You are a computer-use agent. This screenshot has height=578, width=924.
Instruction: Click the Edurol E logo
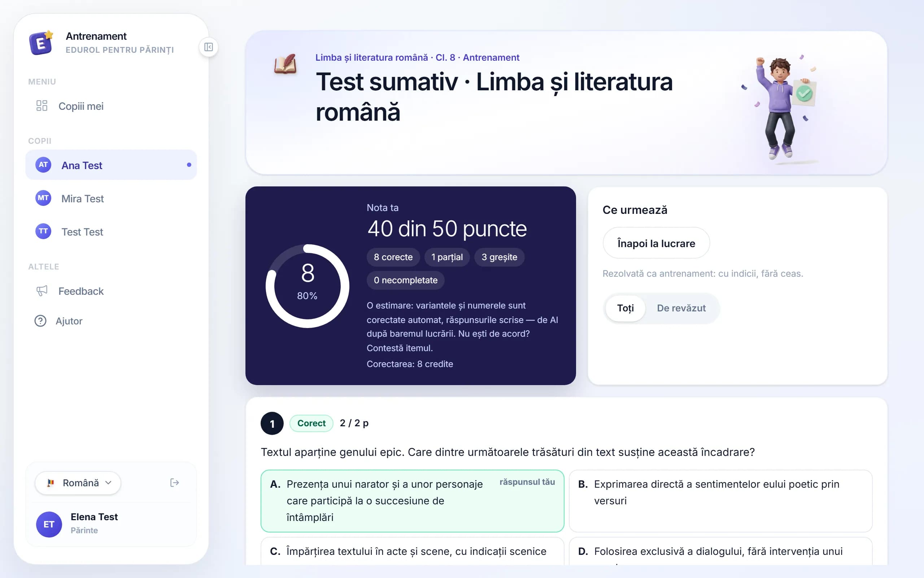pos(41,43)
